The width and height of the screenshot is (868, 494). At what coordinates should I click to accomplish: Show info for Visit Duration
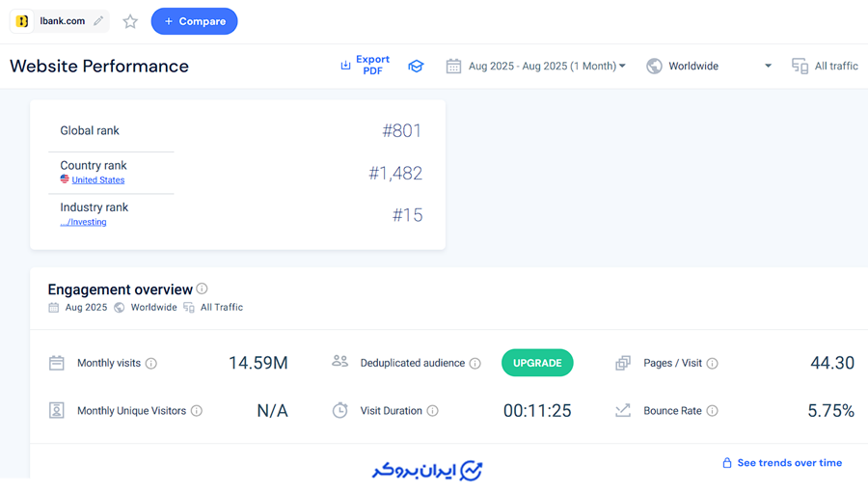[x=432, y=411]
